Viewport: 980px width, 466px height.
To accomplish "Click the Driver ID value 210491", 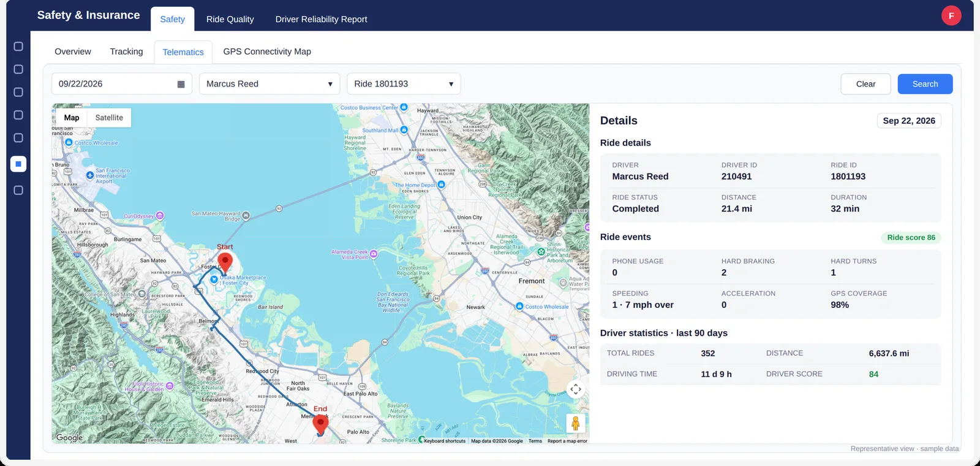I will point(736,177).
